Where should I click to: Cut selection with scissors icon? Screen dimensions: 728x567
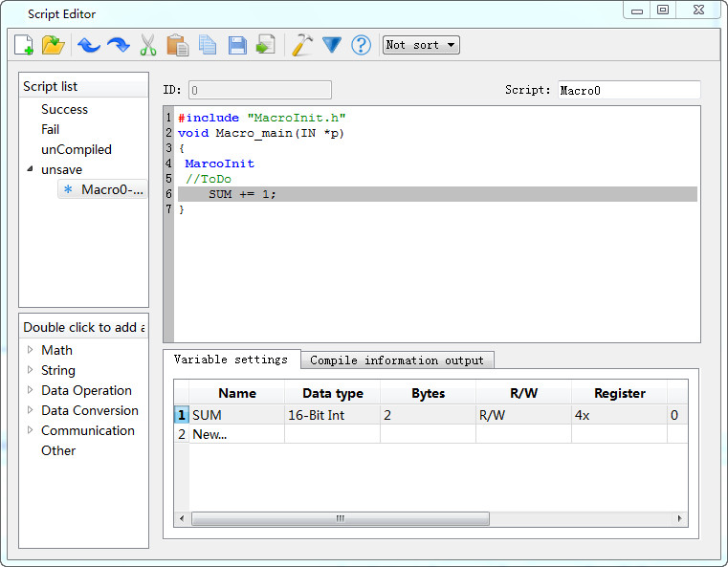coord(148,45)
